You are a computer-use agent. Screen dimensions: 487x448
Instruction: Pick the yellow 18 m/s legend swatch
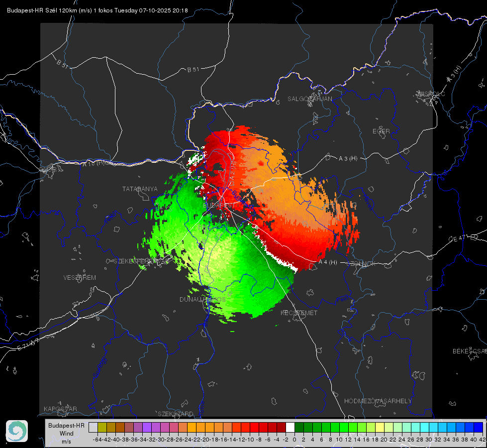[380, 427]
